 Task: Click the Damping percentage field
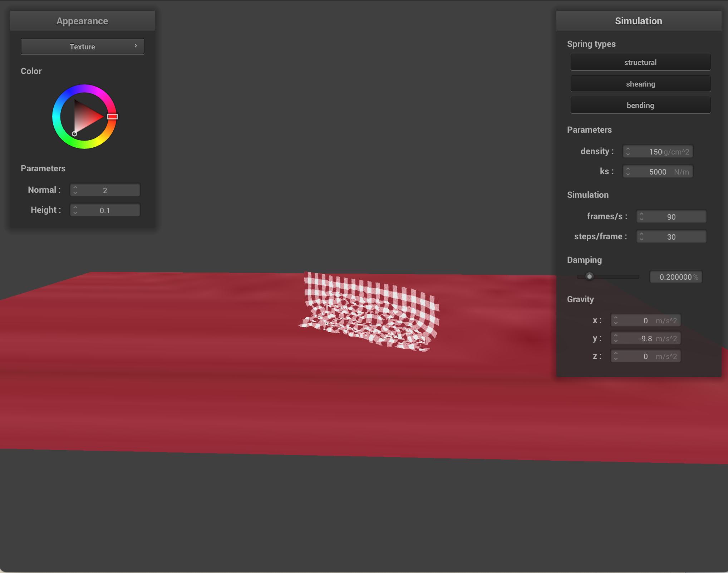(x=676, y=277)
